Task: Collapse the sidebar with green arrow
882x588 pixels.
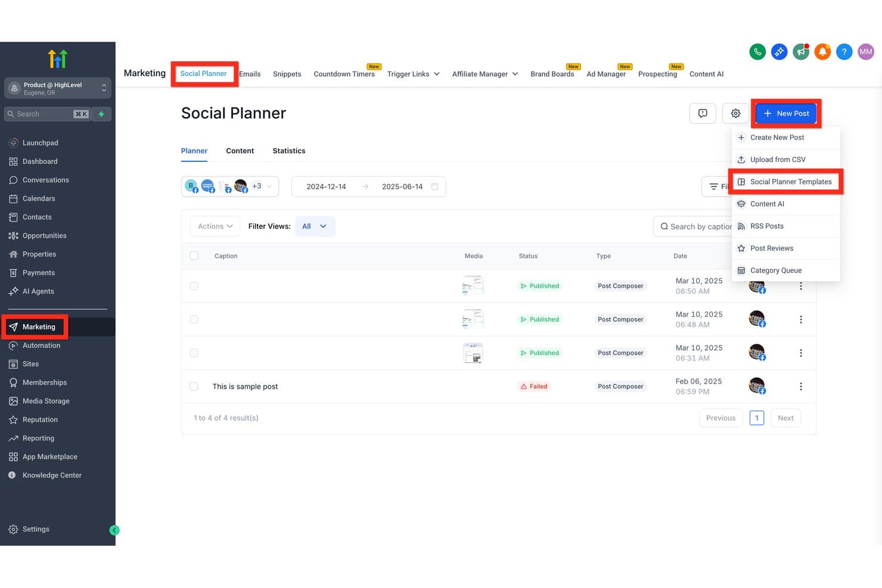Action: (x=114, y=530)
